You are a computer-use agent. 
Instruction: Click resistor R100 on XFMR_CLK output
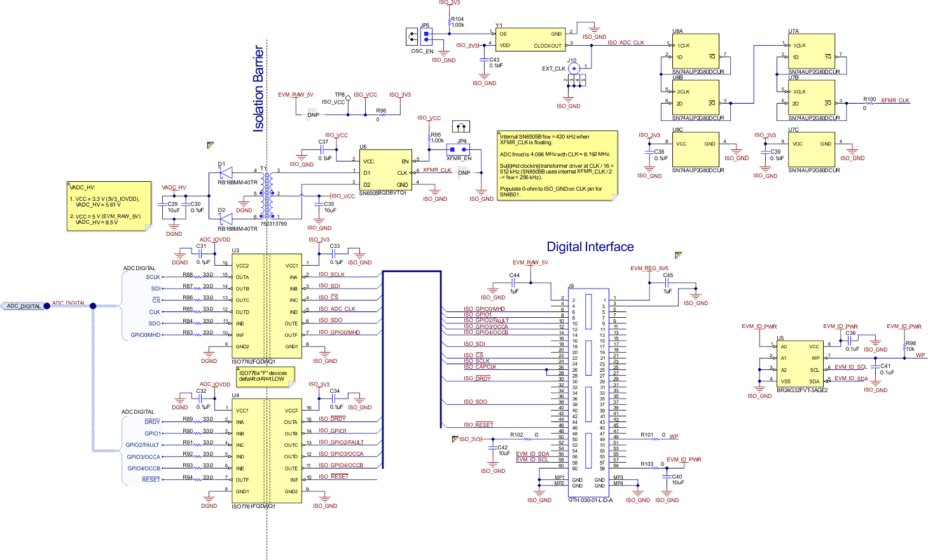pos(869,102)
